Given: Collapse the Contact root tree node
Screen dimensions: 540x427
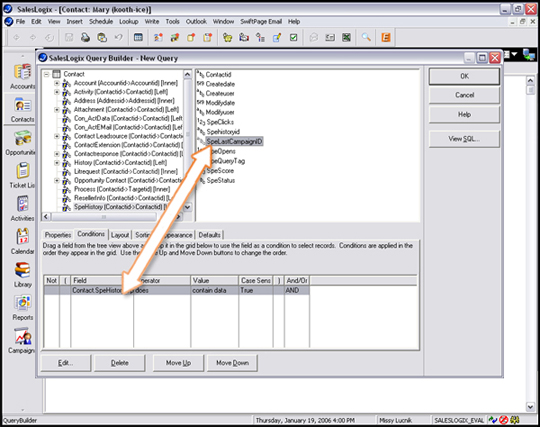Looking at the screenshot, I should click(x=47, y=74).
